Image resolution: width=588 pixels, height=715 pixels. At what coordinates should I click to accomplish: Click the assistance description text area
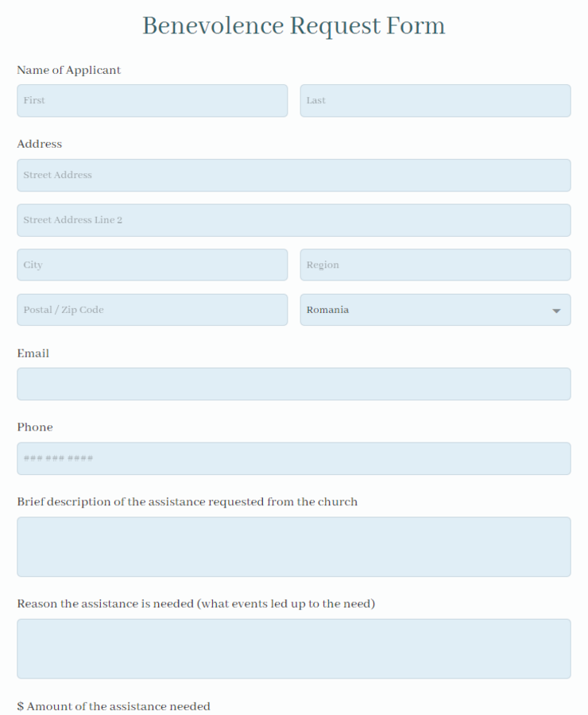click(x=294, y=547)
